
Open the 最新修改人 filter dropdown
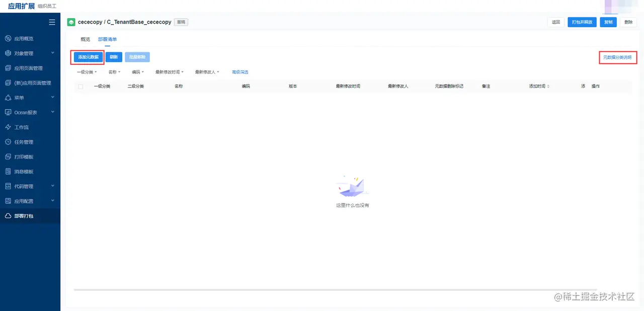tap(207, 72)
